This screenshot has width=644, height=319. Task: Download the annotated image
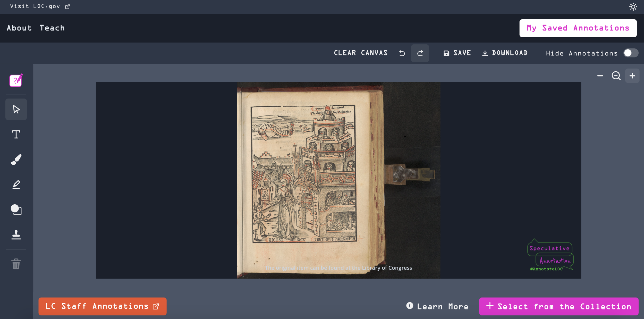pyautogui.click(x=505, y=53)
